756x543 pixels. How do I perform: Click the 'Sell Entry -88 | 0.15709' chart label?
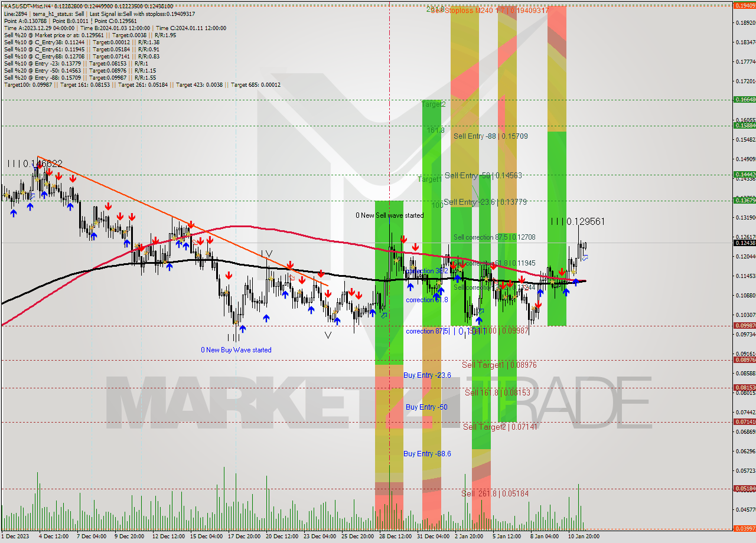[490, 136]
